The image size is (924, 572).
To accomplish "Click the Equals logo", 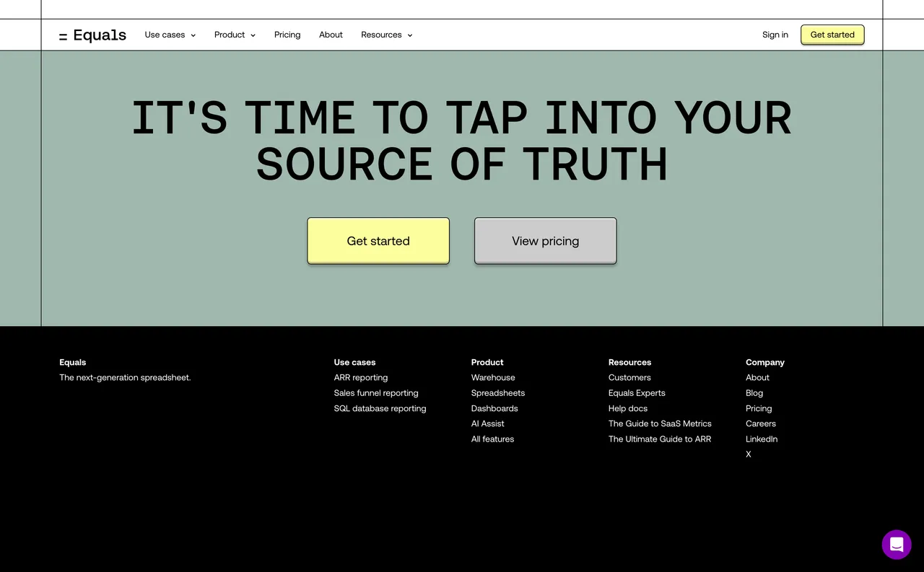I will pos(92,35).
